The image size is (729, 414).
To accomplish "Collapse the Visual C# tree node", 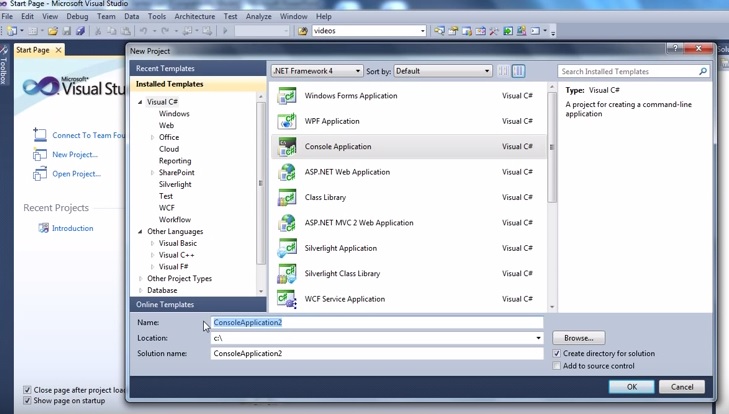I will [x=140, y=102].
